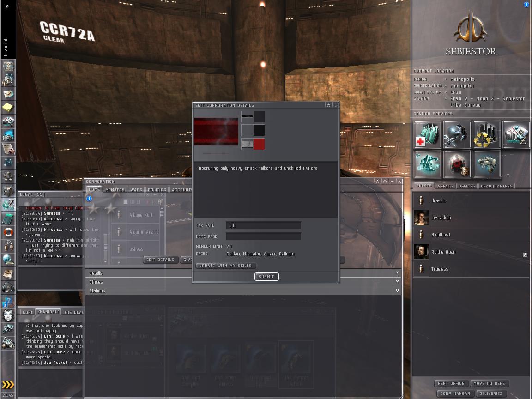This screenshot has width=532, height=399.
Task: Select guest Nighthowl in the list
Action: 471,235
